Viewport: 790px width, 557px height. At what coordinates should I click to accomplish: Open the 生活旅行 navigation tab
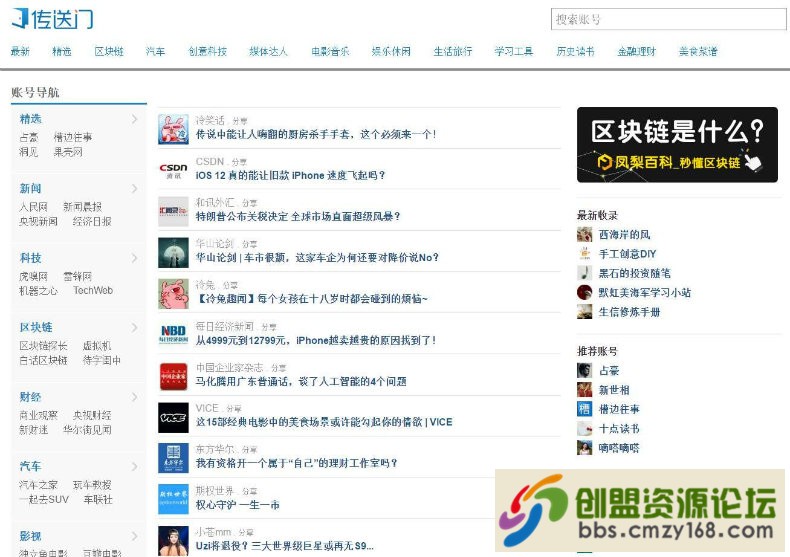[x=452, y=51]
